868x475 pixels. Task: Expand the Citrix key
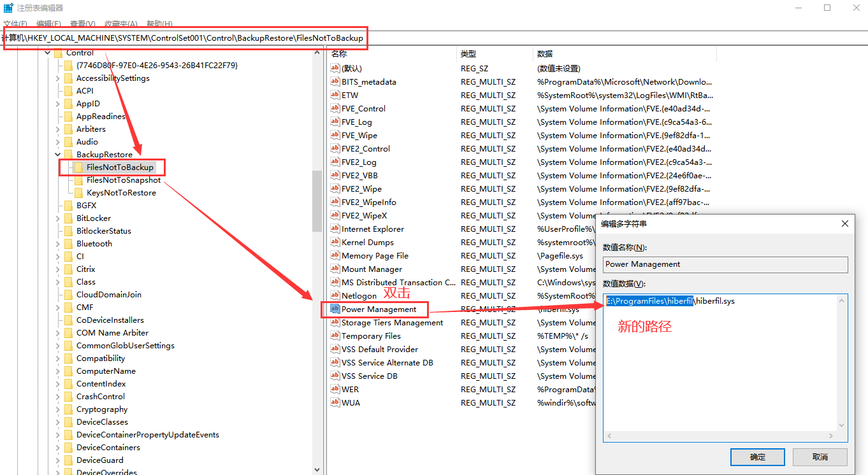coord(58,269)
